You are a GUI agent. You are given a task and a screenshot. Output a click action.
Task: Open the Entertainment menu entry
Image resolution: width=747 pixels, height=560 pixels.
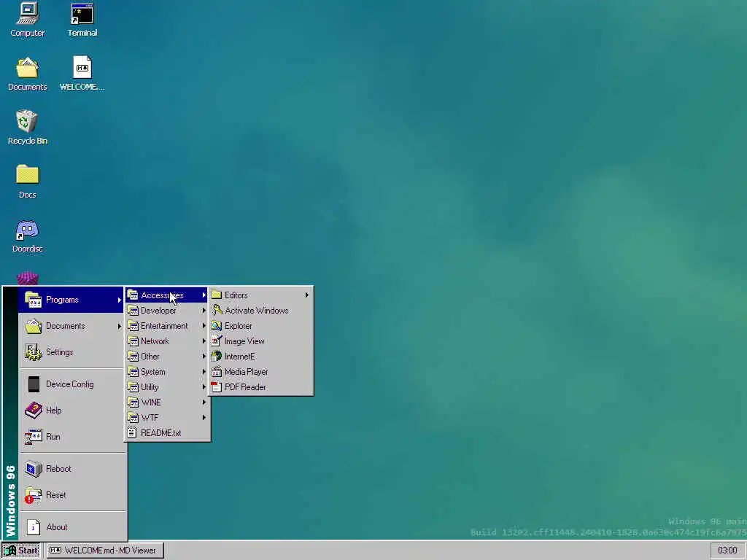167,326
